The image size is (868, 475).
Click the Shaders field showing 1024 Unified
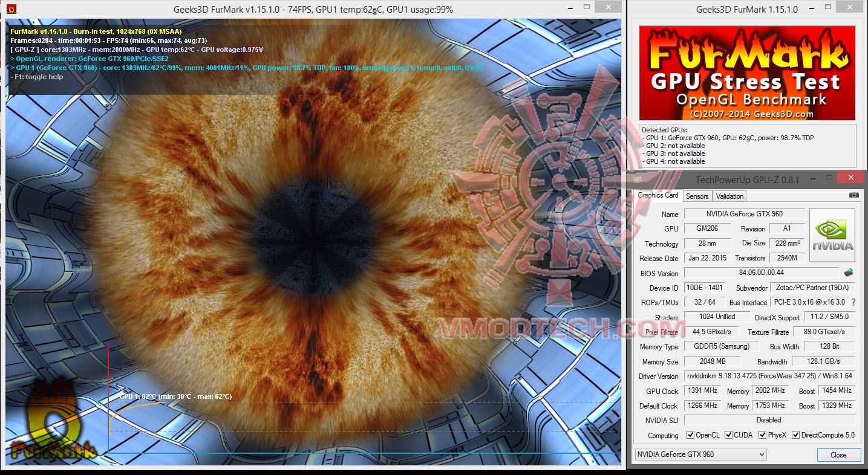coord(717,317)
